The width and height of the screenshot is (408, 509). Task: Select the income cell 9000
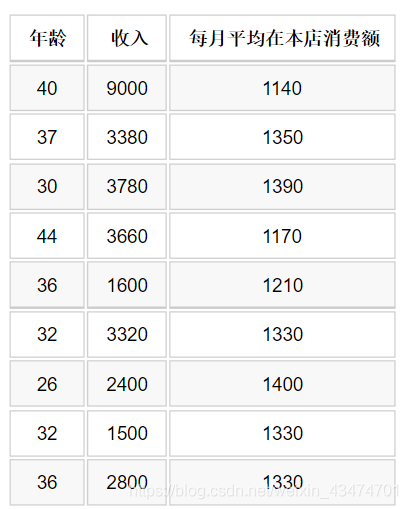point(127,88)
